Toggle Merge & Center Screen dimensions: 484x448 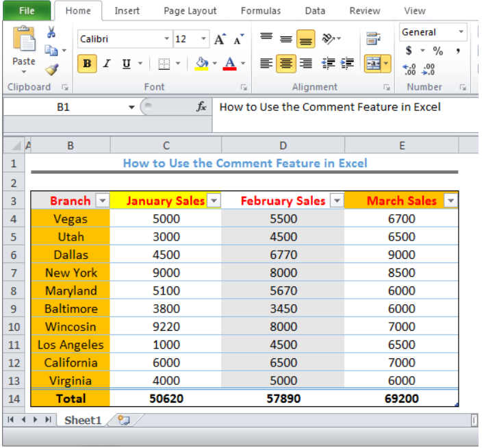coord(373,64)
